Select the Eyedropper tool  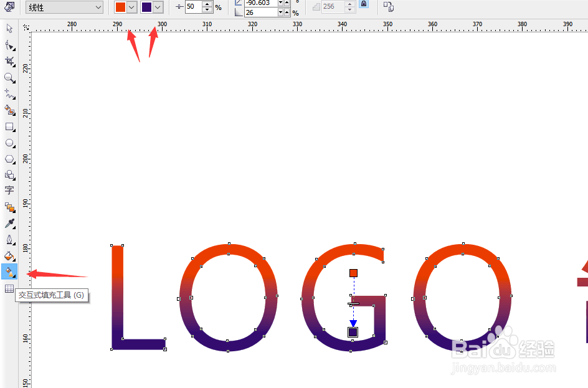pos(9,222)
